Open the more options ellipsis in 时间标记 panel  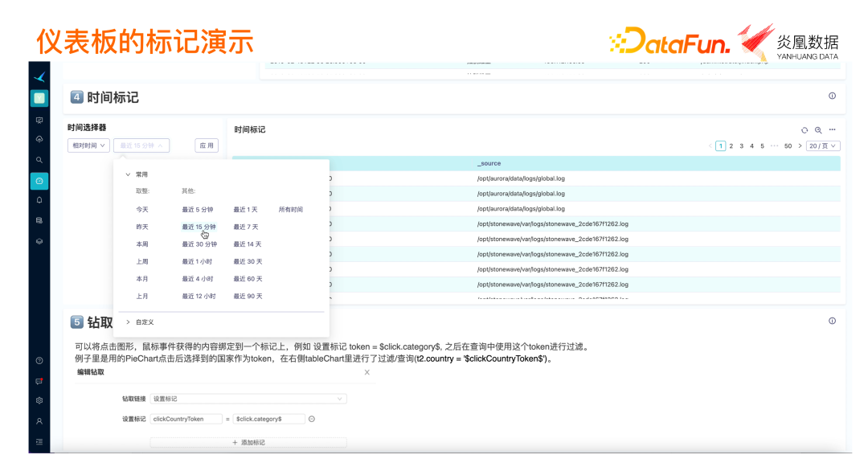(x=832, y=129)
